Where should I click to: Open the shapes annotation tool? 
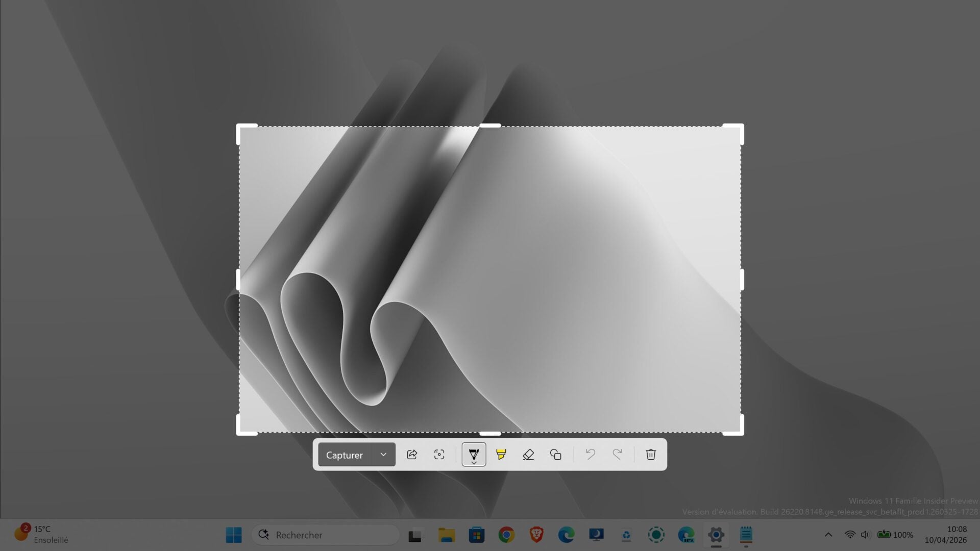tap(555, 454)
